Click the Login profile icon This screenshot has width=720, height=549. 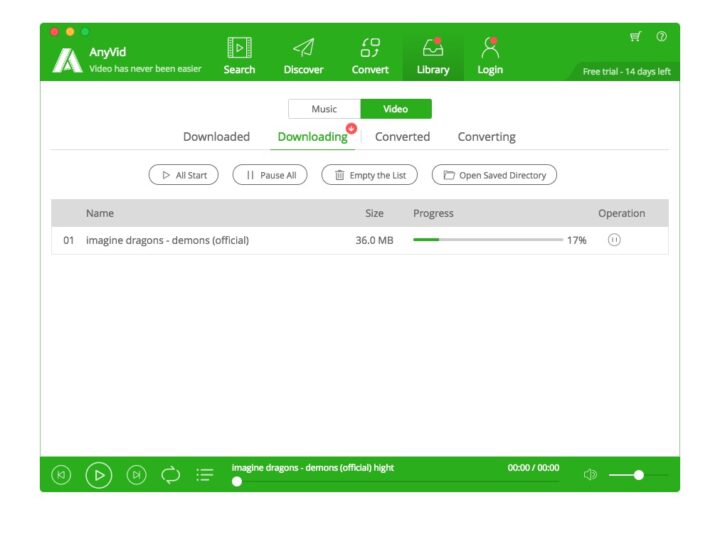490,47
